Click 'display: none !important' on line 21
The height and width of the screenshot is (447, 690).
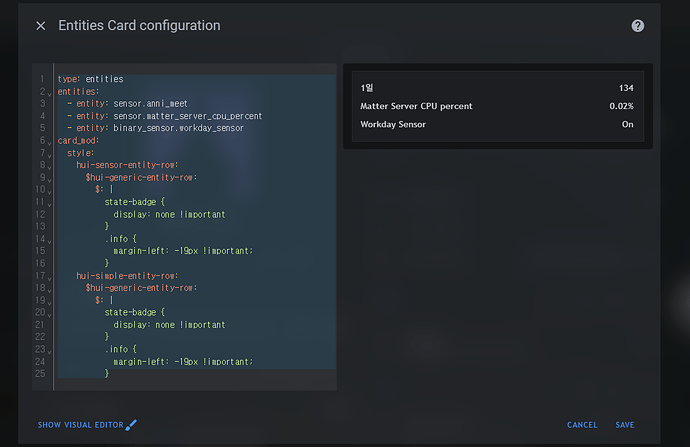(169, 325)
